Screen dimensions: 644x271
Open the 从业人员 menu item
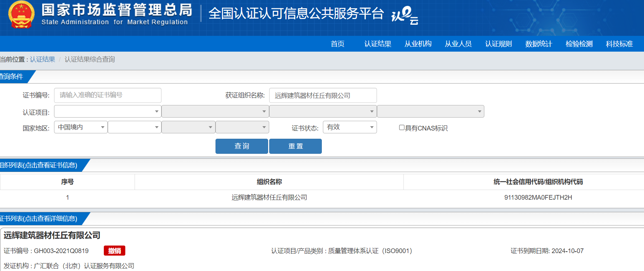pyautogui.click(x=458, y=44)
